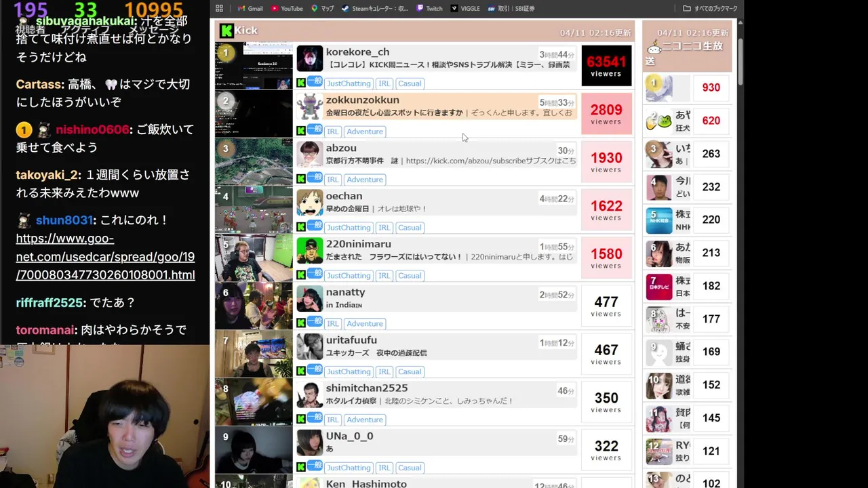Click the Niconico entry with 620 viewers
This screenshot has height=488, width=868.
pyautogui.click(x=687, y=121)
